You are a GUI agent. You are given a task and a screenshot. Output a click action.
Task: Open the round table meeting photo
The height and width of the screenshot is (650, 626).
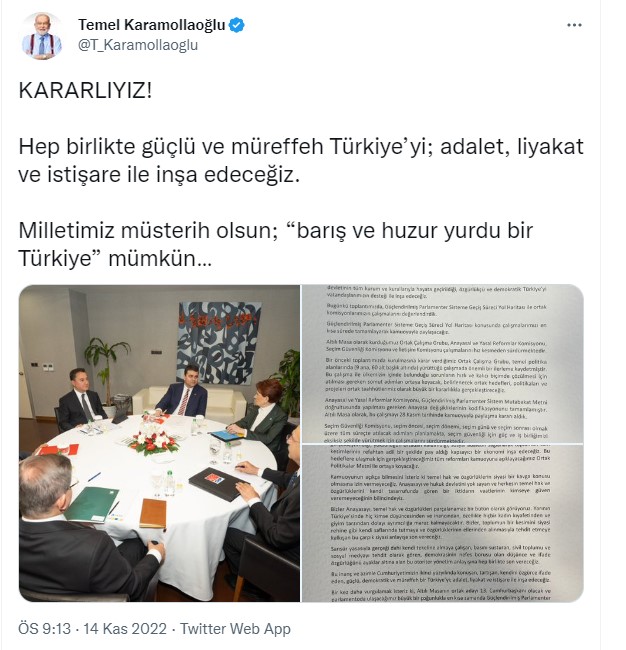pyautogui.click(x=160, y=443)
